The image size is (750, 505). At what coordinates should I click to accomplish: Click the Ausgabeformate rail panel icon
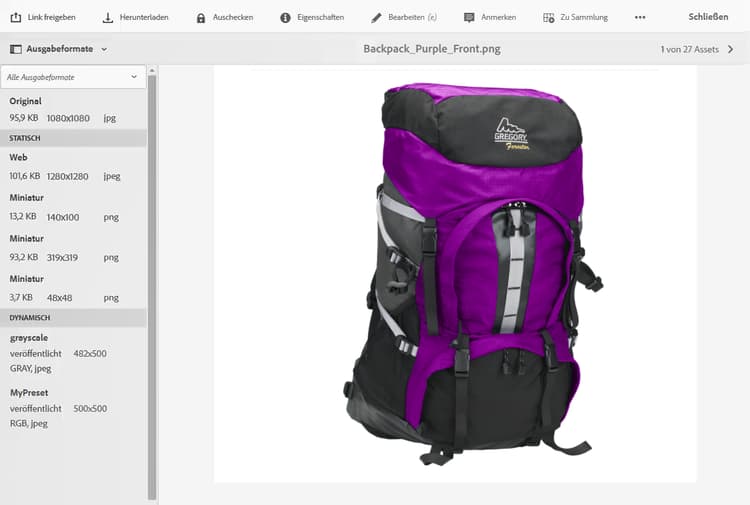pos(16,49)
